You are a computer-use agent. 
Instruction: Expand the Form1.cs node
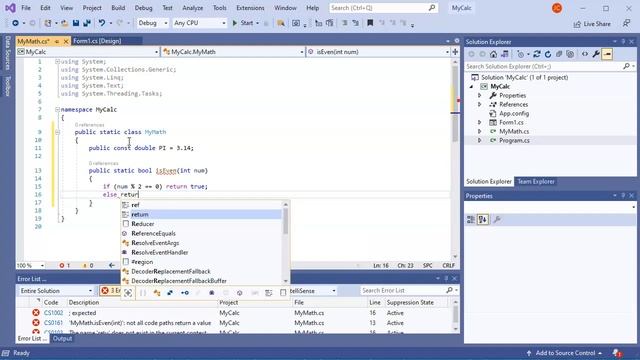pyautogui.click(x=480, y=122)
